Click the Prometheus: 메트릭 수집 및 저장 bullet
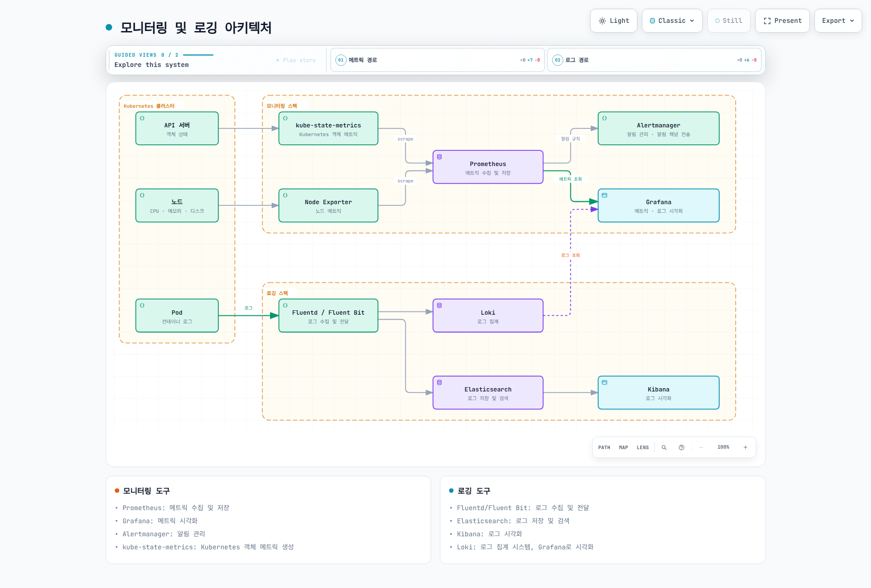This screenshot has width=871, height=588. tap(176, 508)
